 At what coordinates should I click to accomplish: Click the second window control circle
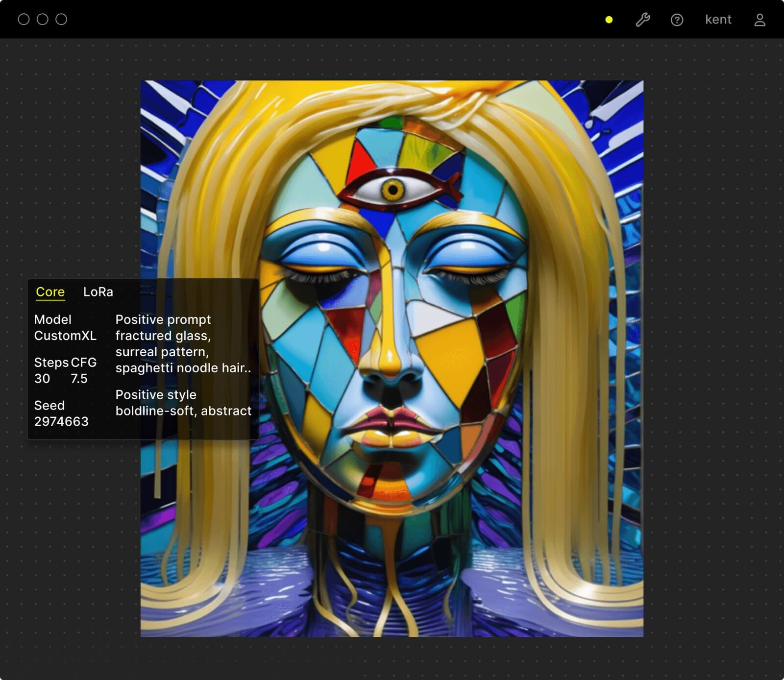tap(43, 19)
